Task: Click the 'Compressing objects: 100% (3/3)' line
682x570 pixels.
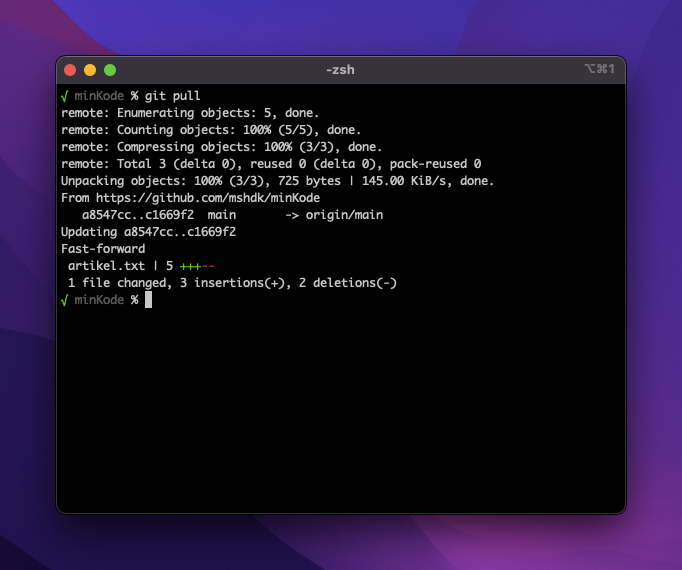Action: pos(221,147)
